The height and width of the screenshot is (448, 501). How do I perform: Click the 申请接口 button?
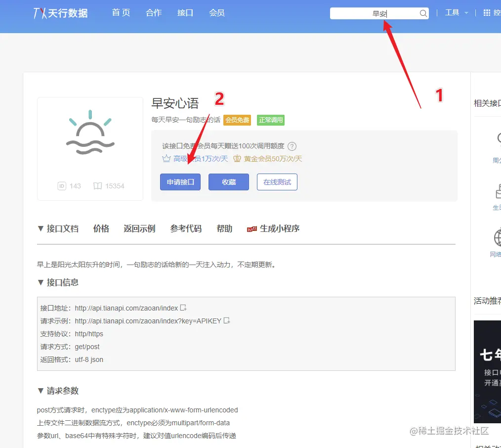[x=180, y=182]
